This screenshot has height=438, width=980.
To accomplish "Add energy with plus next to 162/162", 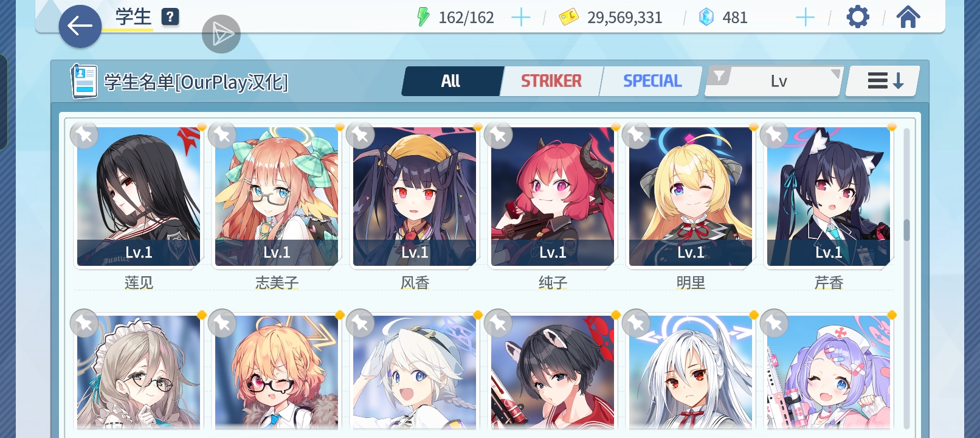I will tap(521, 18).
